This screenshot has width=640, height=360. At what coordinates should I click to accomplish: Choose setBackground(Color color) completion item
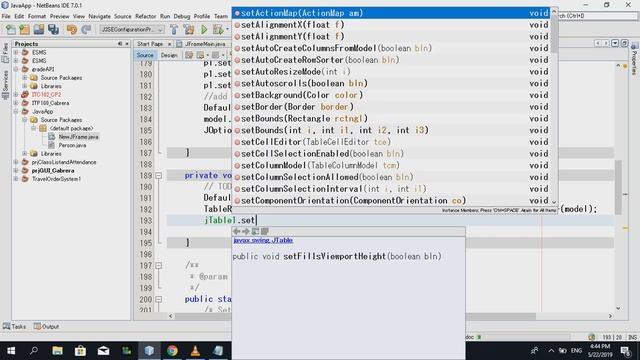tap(391, 95)
